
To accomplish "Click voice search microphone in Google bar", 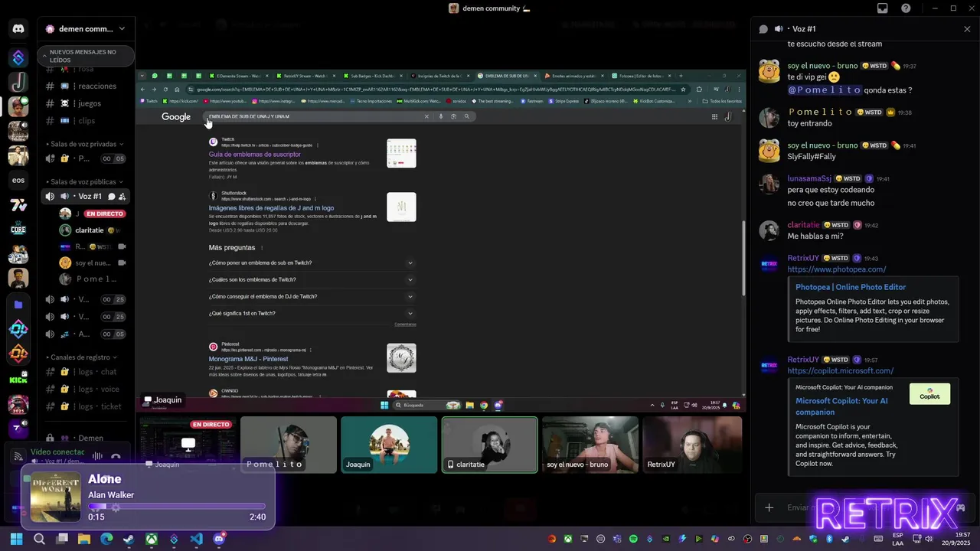I will click(x=440, y=116).
